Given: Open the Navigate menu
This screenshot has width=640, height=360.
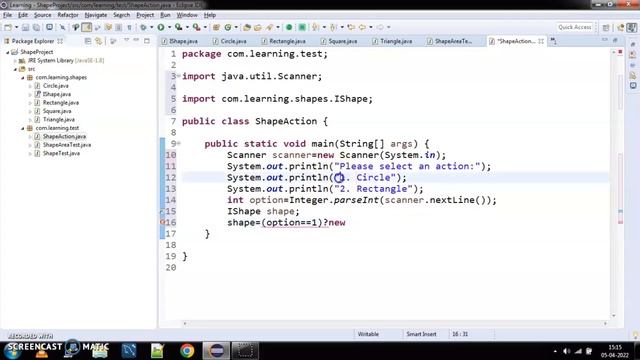Looking at the screenshot, I should (x=96, y=15).
